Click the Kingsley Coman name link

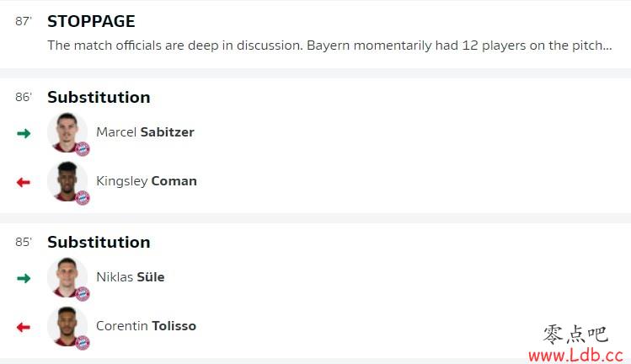coord(147,181)
